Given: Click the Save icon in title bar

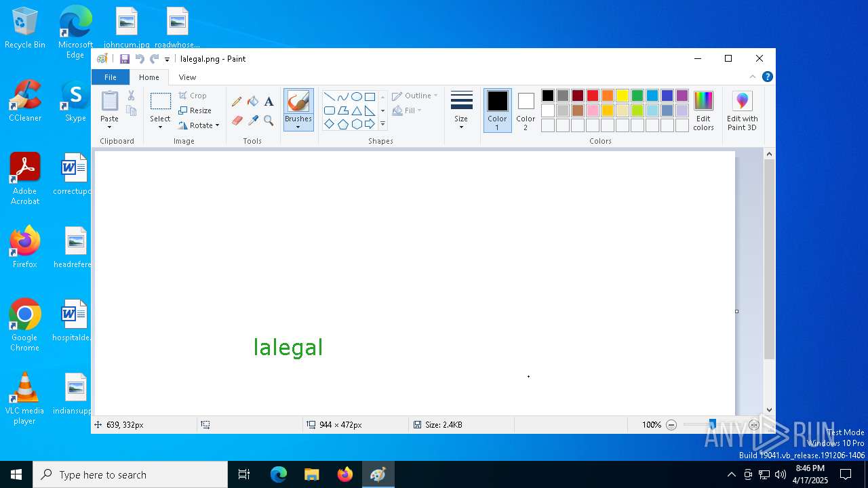Looking at the screenshot, I should pyautogui.click(x=125, y=59).
